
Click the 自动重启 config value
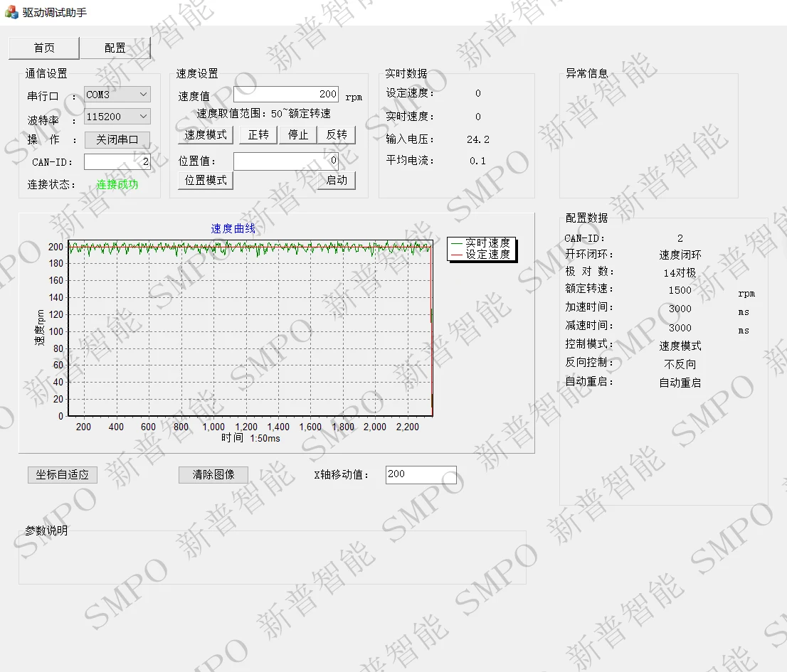point(680,383)
